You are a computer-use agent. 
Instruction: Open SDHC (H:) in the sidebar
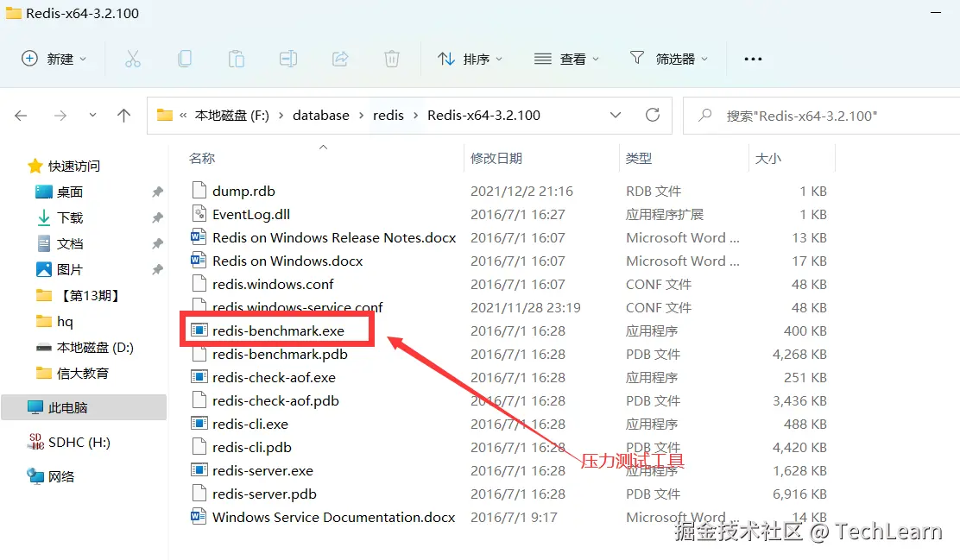(68, 442)
